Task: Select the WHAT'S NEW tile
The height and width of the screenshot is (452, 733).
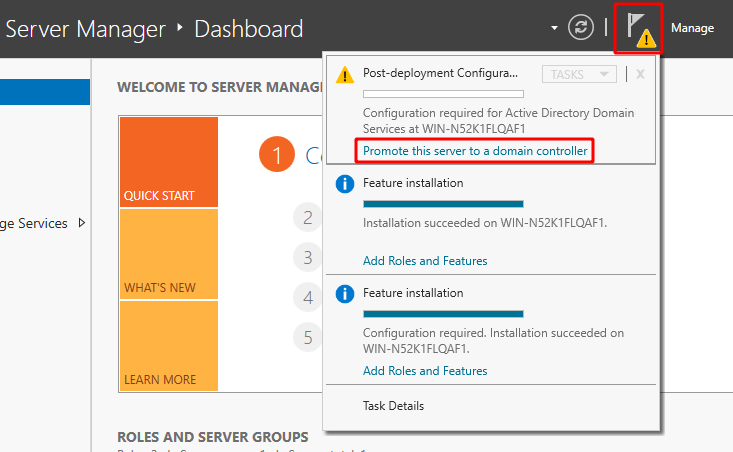Action: [x=169, y=254]
